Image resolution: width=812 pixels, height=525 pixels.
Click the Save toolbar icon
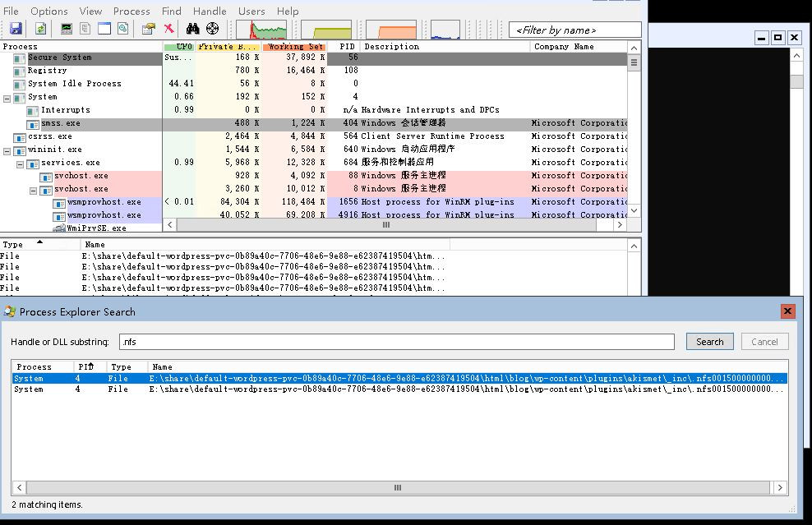(16, 29)
